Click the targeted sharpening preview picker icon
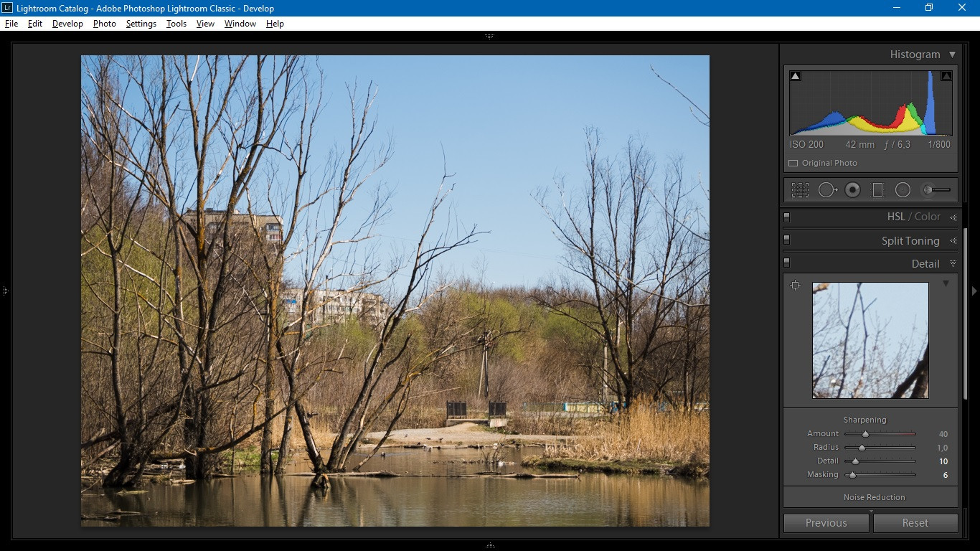 point(795,285)
